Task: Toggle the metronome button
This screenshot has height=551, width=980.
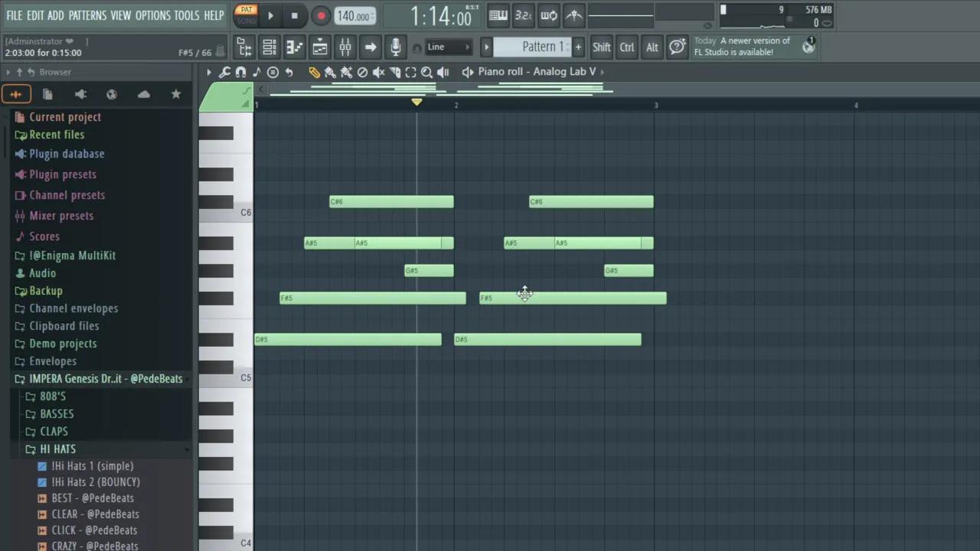Action: pos(574,15)
